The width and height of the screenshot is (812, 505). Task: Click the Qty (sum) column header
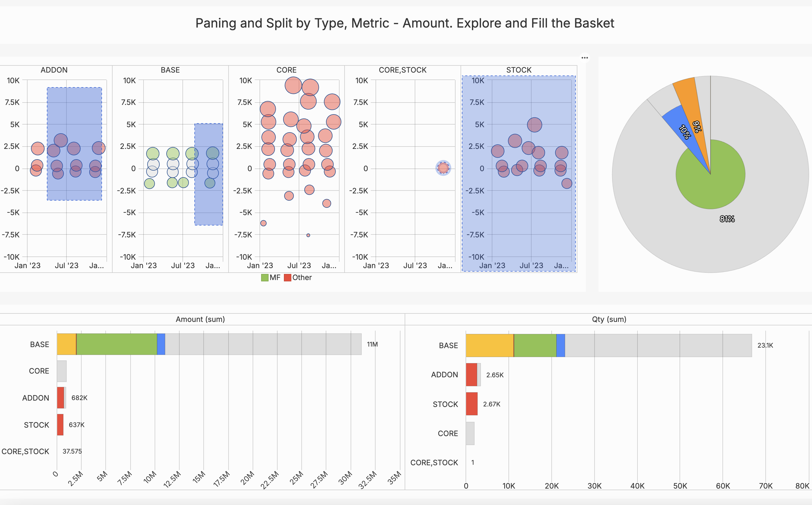coord(609,319)
